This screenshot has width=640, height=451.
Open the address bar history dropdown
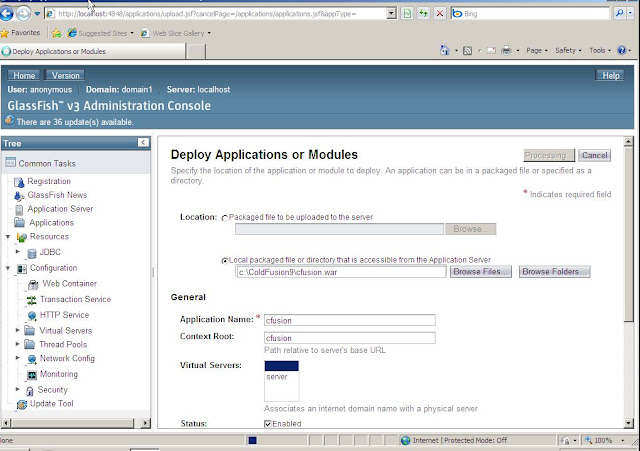pos(391,13)
